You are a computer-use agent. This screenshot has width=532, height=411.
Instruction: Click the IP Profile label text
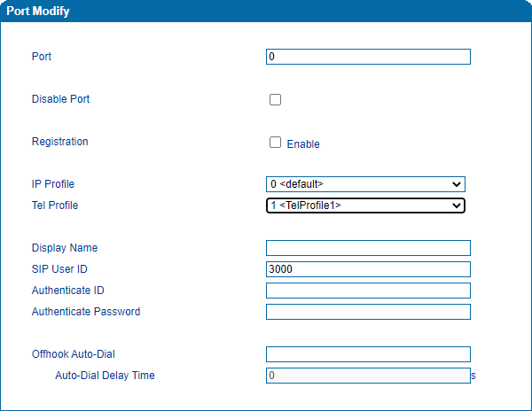[53, 184]
